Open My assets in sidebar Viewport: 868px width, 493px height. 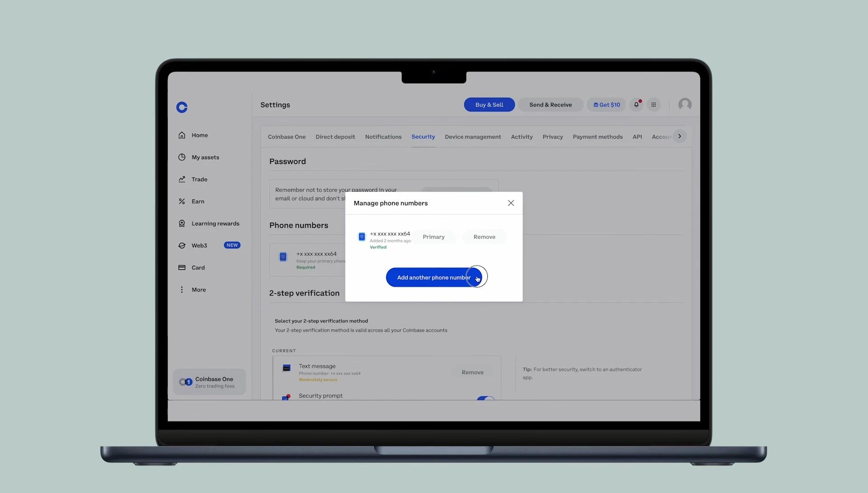[x=205, y=157]
